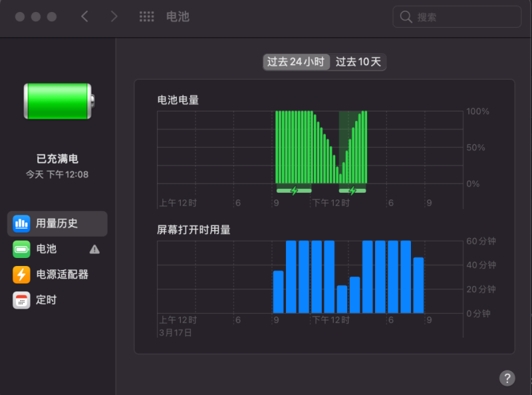Click the close window button
Viewport: 532px width, 395px height.
tap(20, 17)
